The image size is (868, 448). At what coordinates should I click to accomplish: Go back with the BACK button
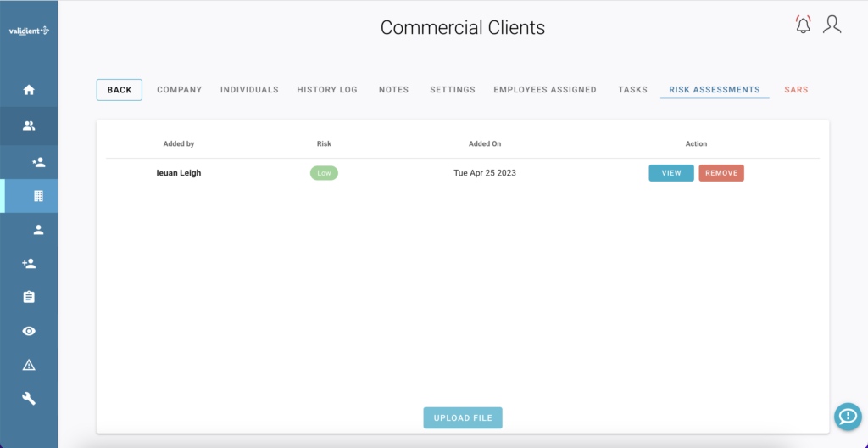click(120, 90)
